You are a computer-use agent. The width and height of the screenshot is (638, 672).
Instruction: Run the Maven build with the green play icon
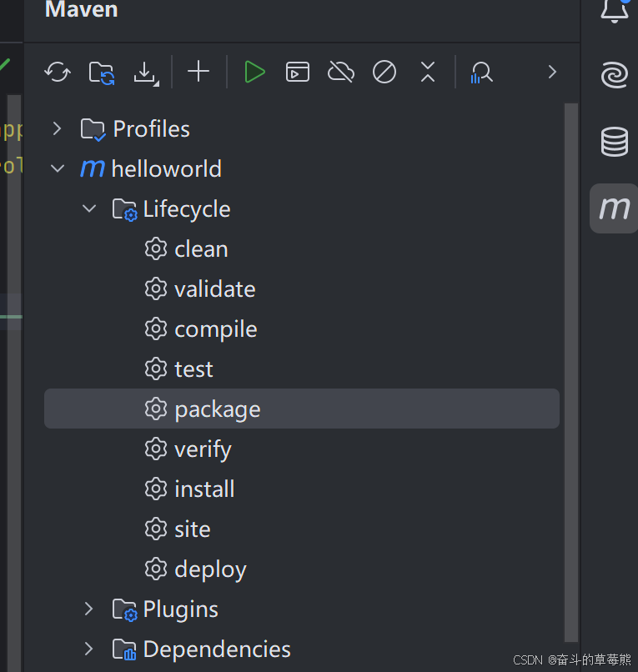(254, 72)
